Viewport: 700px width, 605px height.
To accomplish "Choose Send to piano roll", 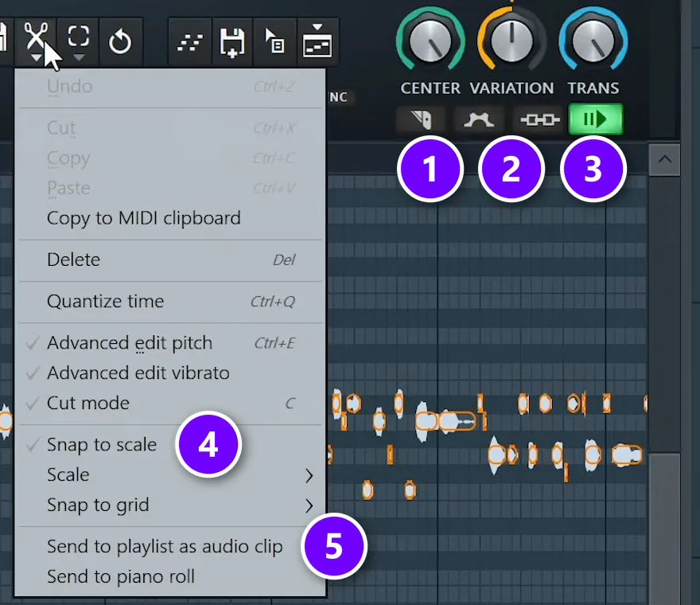I will [170, 576].
